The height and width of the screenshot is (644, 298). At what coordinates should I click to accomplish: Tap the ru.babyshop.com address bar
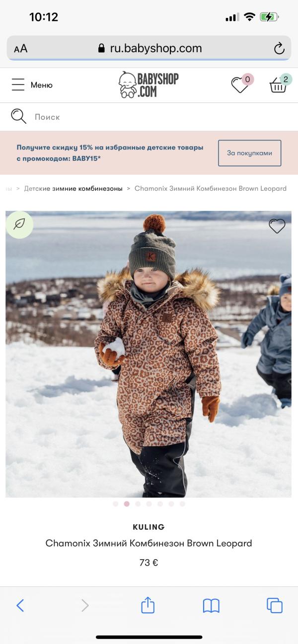click(149, 48)
